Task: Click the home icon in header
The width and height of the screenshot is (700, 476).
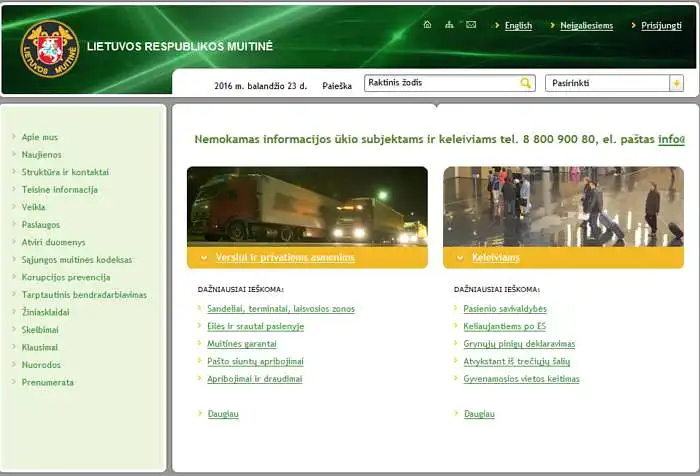Action: (427, 25)
